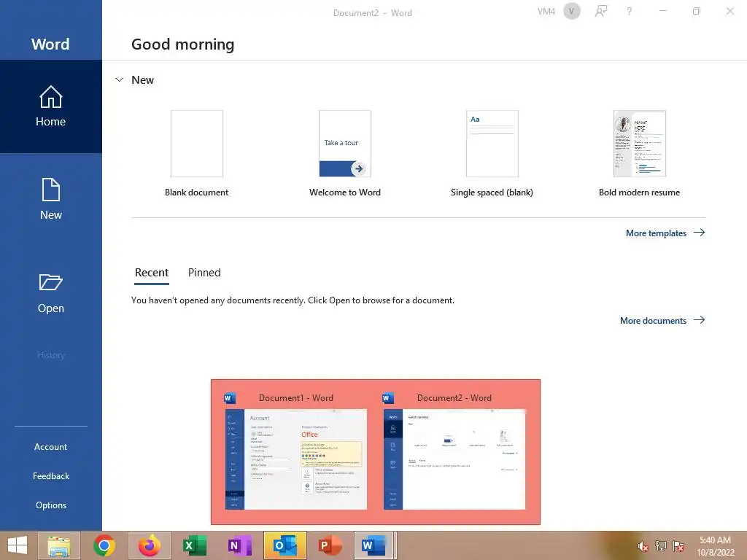Launch Google Chrome from taskbar
Viewport: 747px width, 560px height.
click(x=104, y=545)
